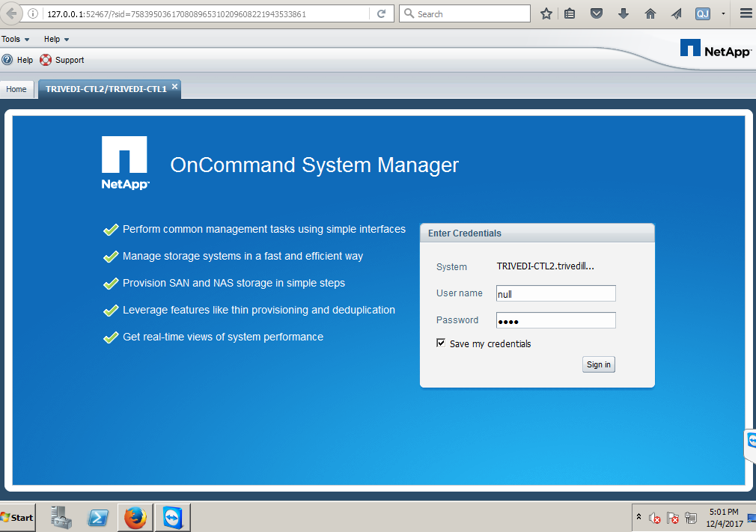Open the Firefox downloads arrow icon
756x532 pixels.
coord(623,13)
